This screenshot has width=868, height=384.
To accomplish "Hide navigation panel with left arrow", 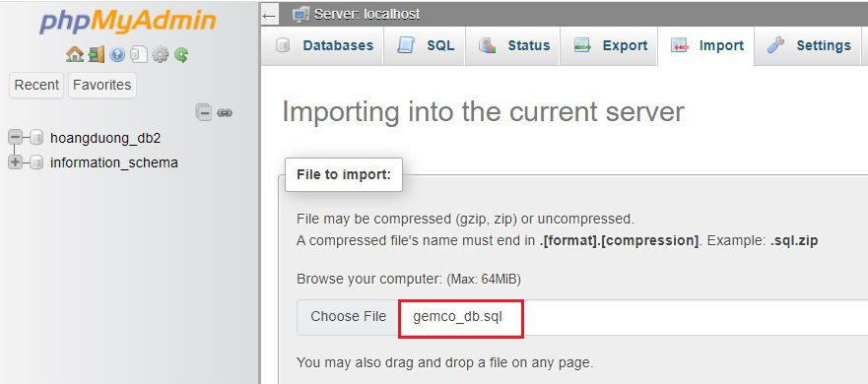I will point(269,16).
